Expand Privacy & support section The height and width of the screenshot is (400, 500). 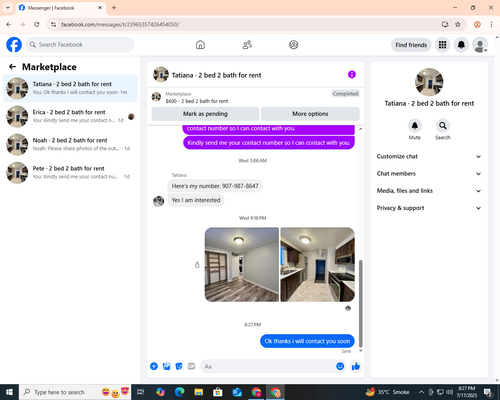click(429, 208)
